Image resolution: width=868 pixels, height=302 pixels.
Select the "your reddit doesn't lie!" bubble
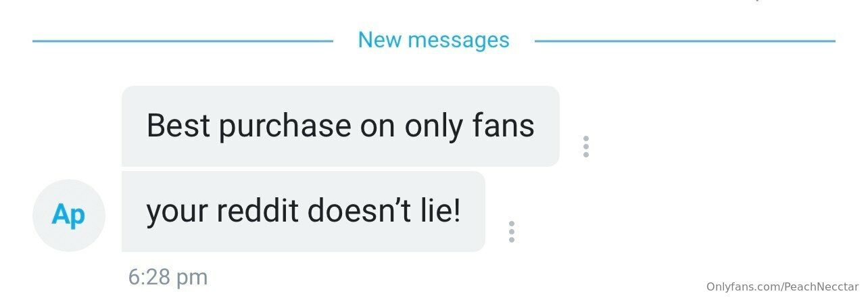point(304,211)
